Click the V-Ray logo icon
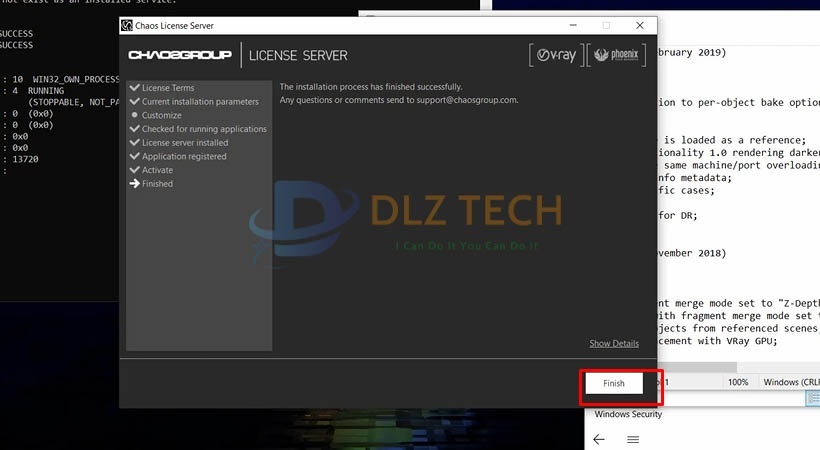820x450 pixels. (556, 55)
